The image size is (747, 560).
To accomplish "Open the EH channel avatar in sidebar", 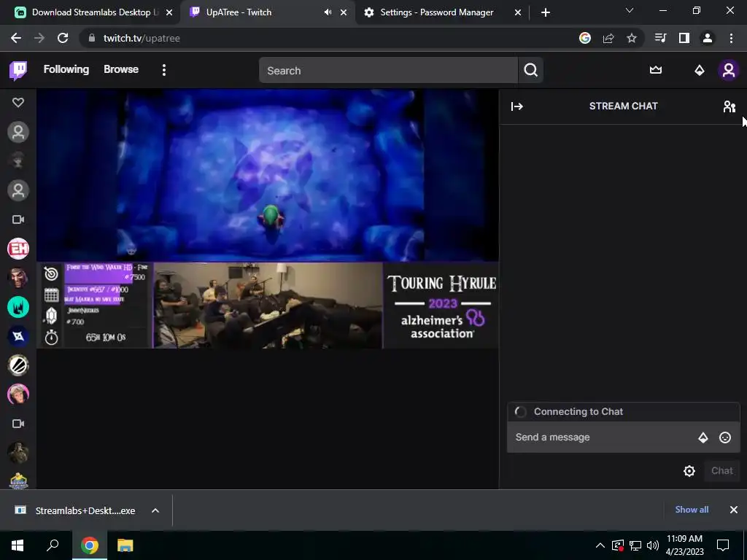I will coord(18,249).
